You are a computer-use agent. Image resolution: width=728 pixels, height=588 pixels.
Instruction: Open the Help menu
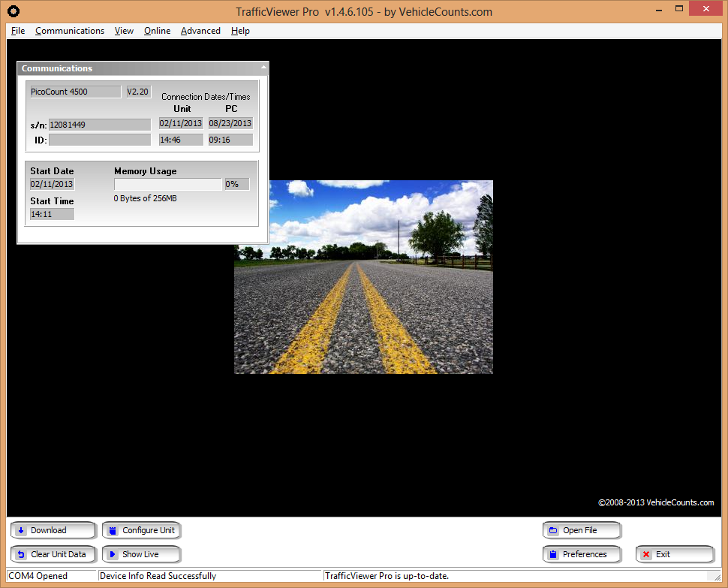click(x=240, y=31)
